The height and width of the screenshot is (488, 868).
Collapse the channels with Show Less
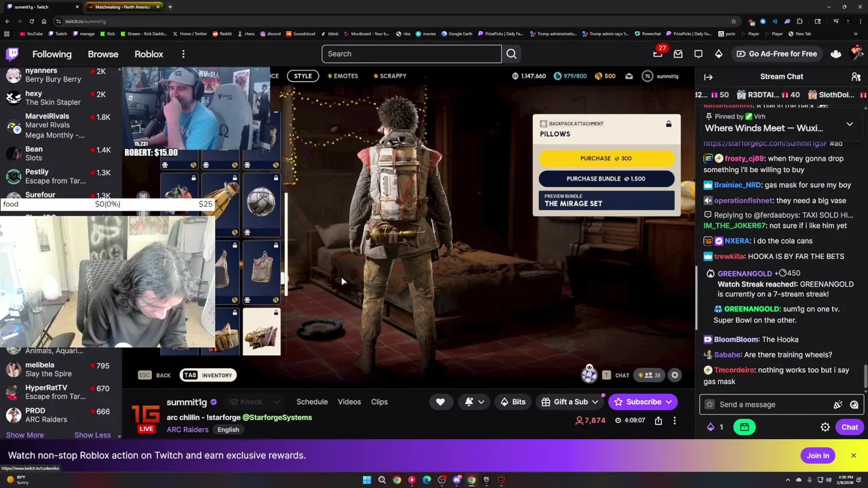[92, 435]
